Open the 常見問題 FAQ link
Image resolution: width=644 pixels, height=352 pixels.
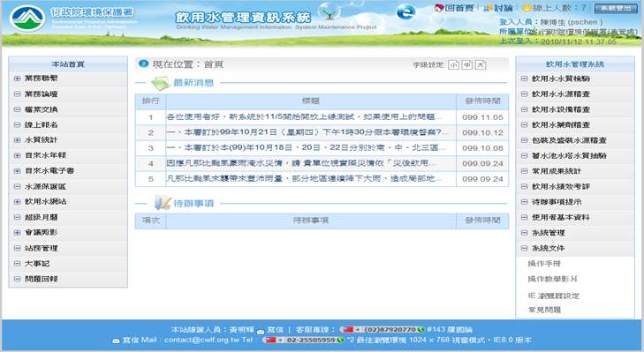pos(544,310)
